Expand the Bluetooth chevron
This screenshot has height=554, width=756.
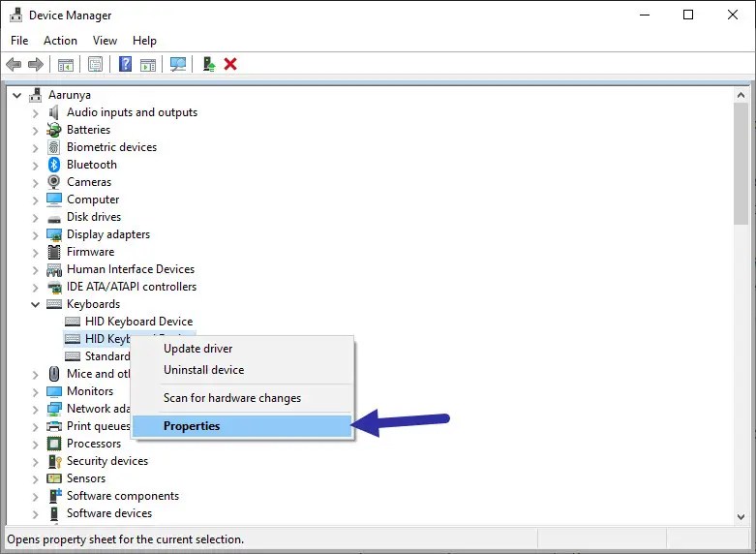point(35,166)
